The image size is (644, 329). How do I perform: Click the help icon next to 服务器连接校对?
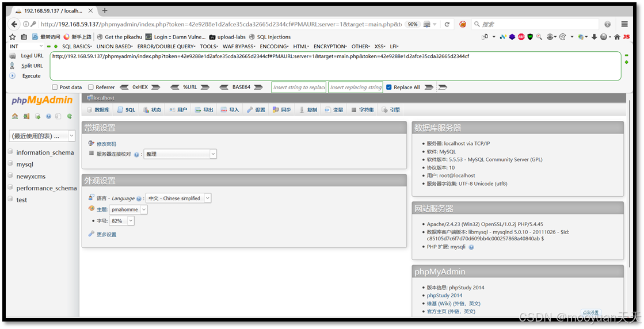(136, 155)
